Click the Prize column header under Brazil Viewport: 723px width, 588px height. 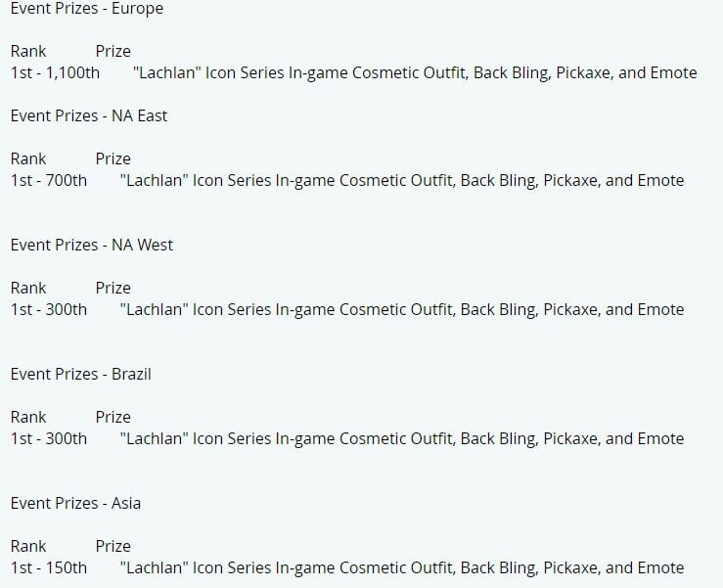[113, 417]
